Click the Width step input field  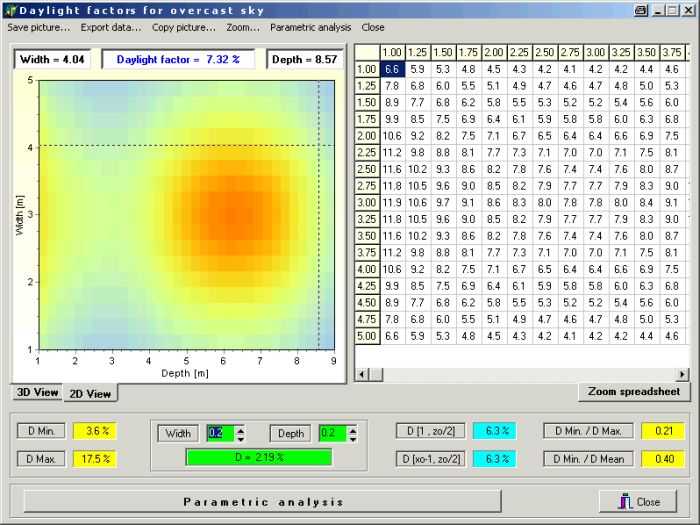pyautogui.click(x=221, y=433)
